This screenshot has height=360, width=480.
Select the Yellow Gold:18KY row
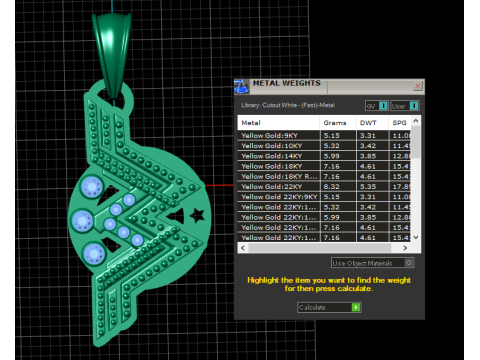[324, 166]
